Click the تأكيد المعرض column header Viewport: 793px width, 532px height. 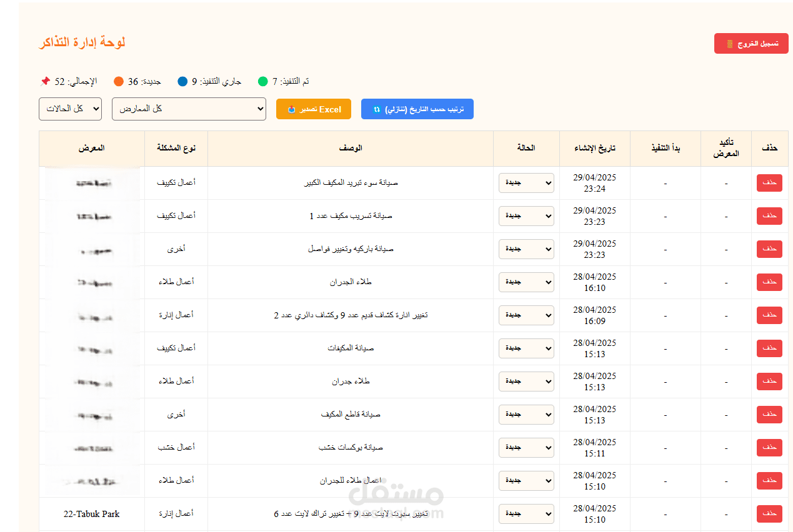click(x=726, y=148)
